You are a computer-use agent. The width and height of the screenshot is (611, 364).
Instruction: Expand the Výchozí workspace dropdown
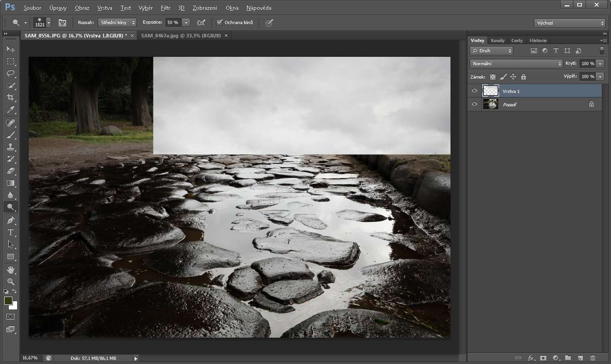pos(569,23)
